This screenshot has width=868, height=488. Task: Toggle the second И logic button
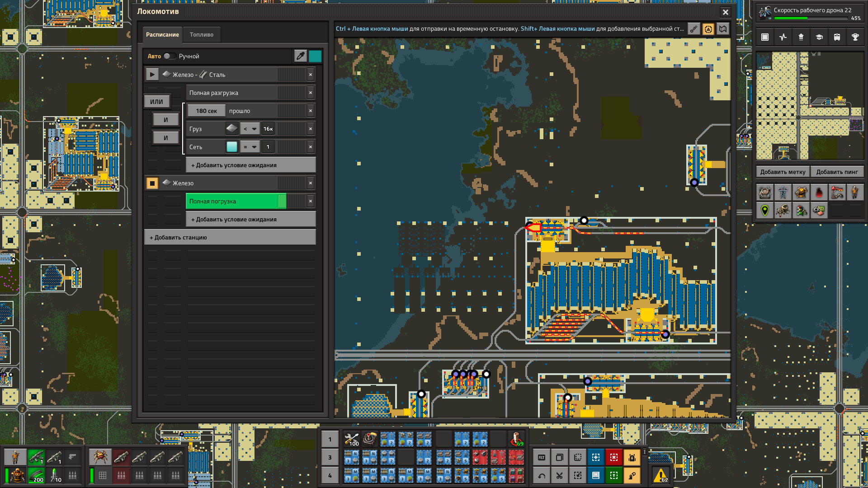(x=165, y=138)
